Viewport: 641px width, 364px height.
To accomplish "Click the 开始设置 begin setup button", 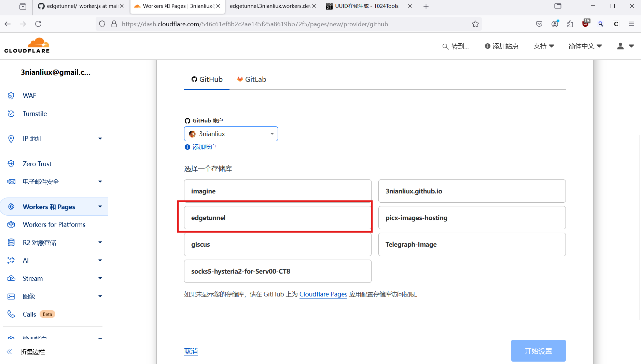I will tap(539, 351).
